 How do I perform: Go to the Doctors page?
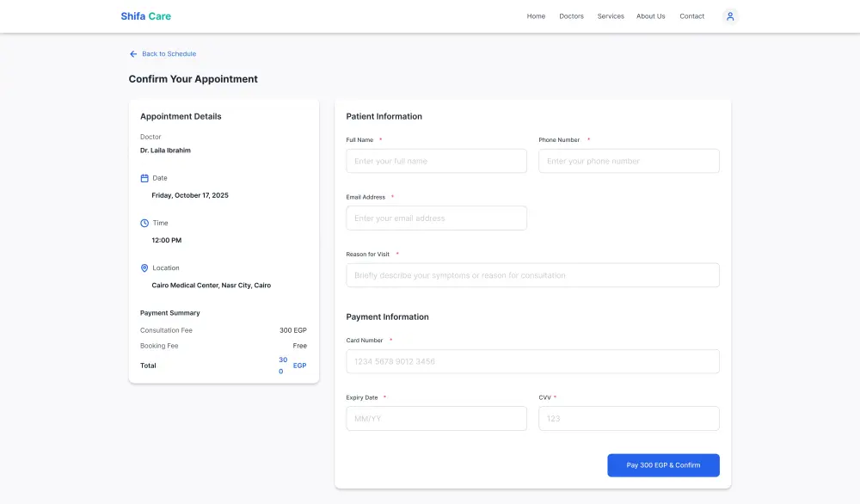[x=571, y=16]
